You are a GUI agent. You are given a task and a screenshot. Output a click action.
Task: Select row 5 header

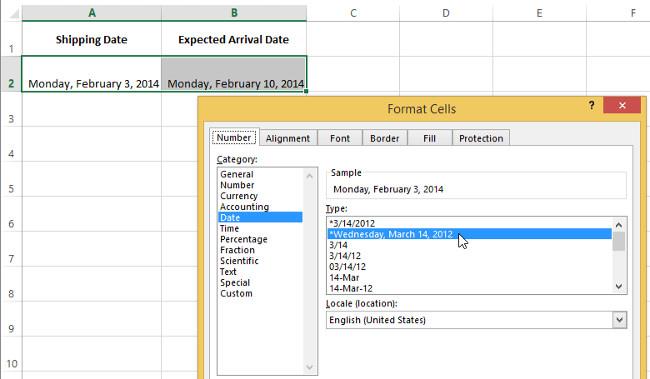[11, 179]
